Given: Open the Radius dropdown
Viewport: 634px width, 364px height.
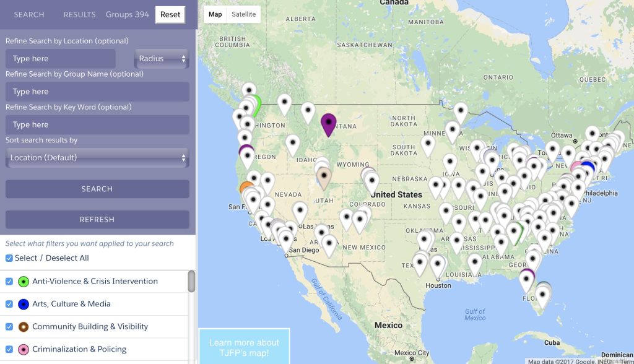Looking at the screenshot, I should click(x=162, y=59).
